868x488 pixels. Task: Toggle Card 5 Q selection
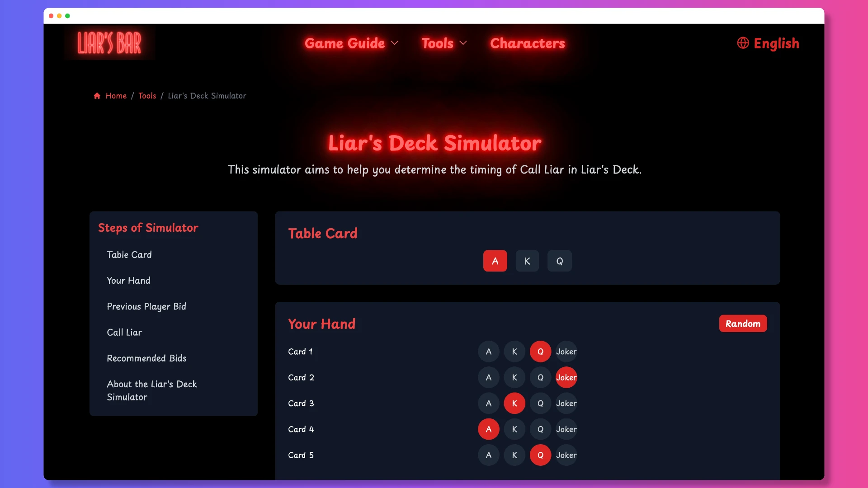tap(539, 455)
